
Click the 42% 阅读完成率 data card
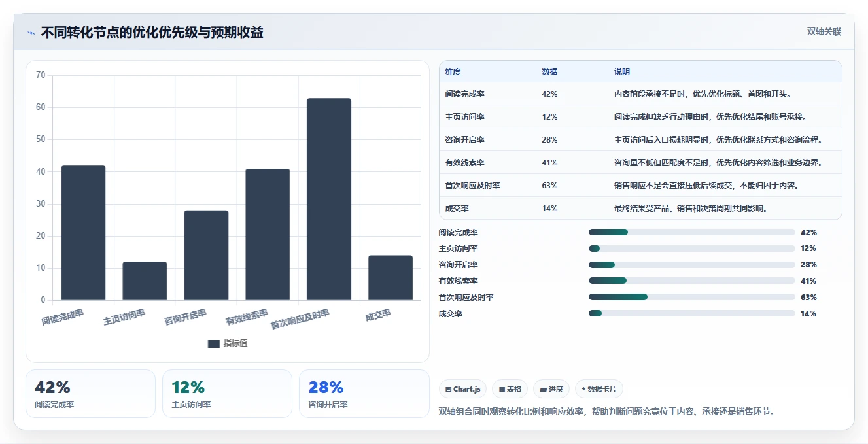(91, 394)
